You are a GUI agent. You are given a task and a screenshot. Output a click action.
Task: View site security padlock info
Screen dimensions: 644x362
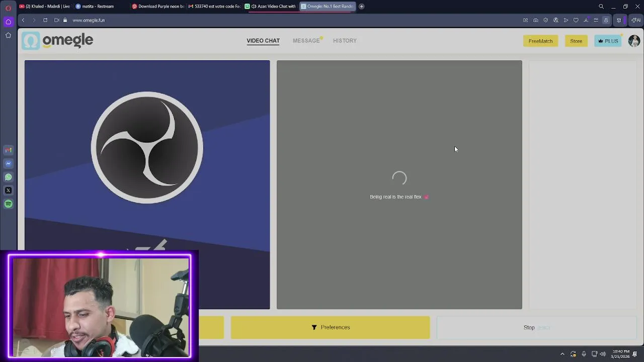point(65,20)
